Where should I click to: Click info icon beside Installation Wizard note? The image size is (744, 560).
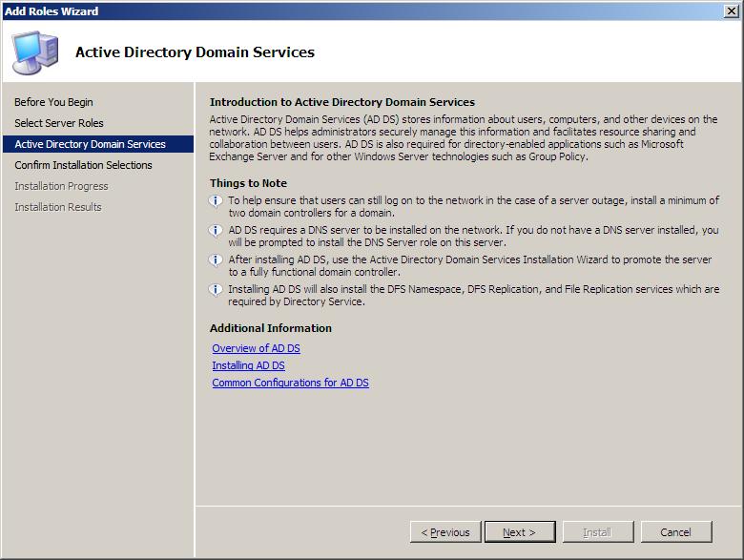coord(216,260)
